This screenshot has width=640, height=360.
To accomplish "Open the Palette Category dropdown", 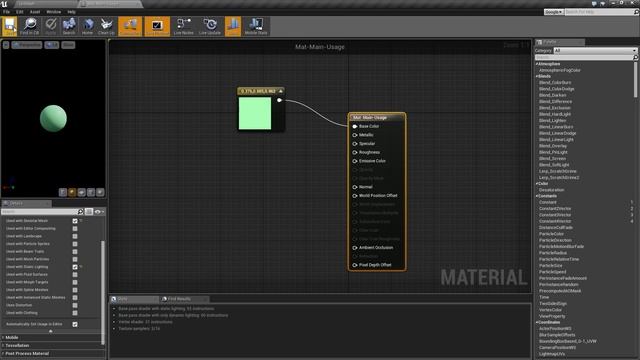I will point(596,51).
